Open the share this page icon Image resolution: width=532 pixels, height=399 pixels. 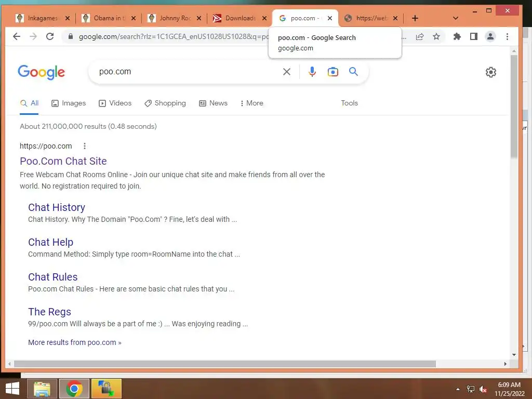click(420, 37)
